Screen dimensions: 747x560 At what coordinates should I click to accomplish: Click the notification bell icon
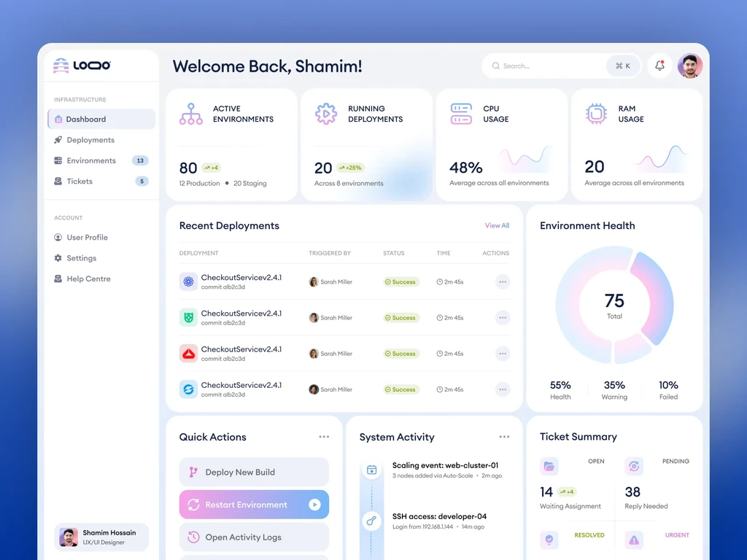pos(659,66)
